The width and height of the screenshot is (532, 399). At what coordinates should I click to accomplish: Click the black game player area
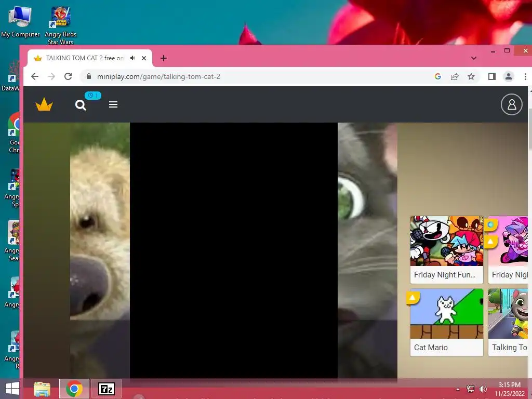tap(234, 250)
